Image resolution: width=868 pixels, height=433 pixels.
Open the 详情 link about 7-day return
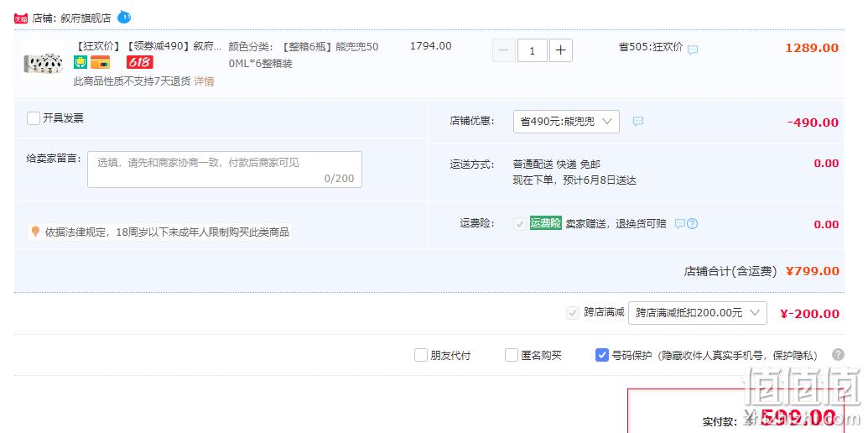click(x=204, y=81)
